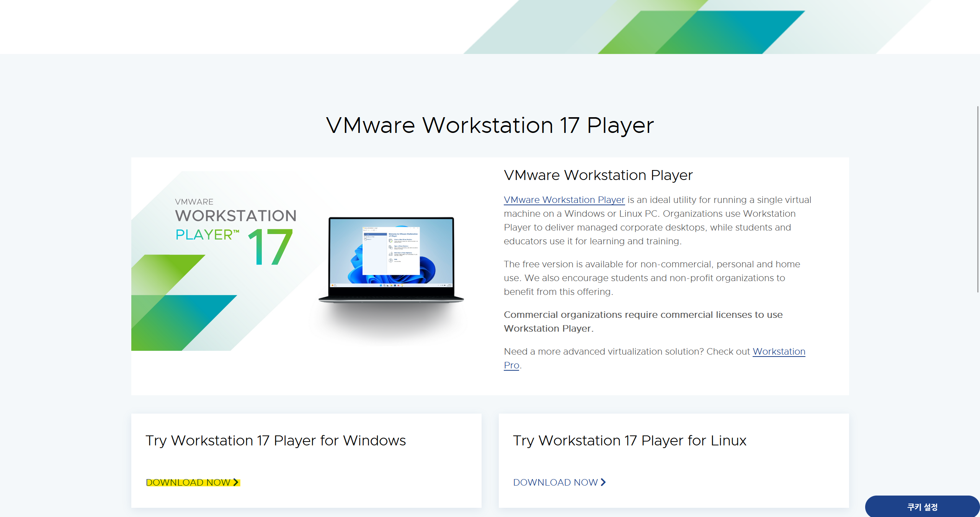980x517 pixels.
Task: Download Workstation 17 Player for Windows
Action: 188,482
